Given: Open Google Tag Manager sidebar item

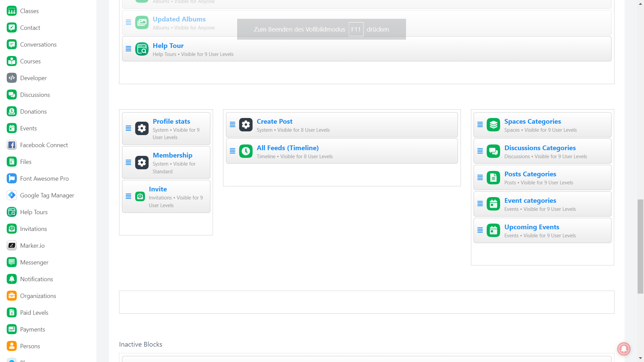Looking at the screenshot, I should [x=47, y=195].
